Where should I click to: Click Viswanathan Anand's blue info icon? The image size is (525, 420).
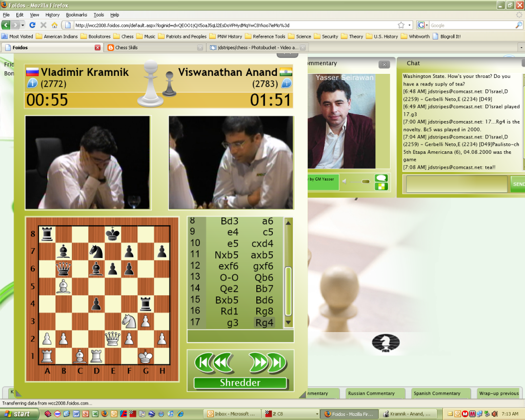click(286, 83)
